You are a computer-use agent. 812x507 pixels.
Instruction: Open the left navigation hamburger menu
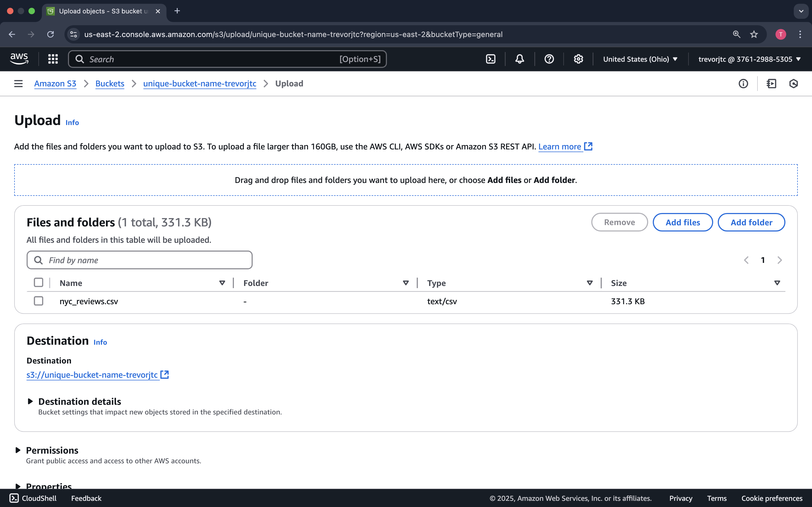[18, 83]
